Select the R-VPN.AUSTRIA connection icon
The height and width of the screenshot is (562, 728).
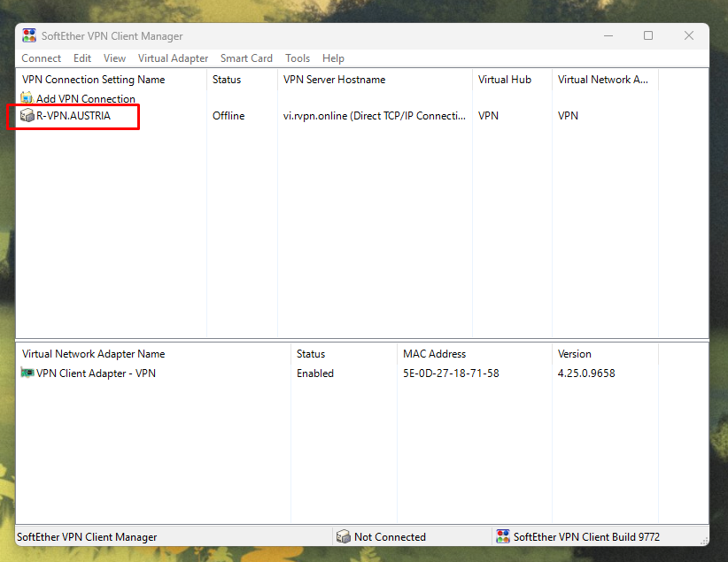[27, 116]
